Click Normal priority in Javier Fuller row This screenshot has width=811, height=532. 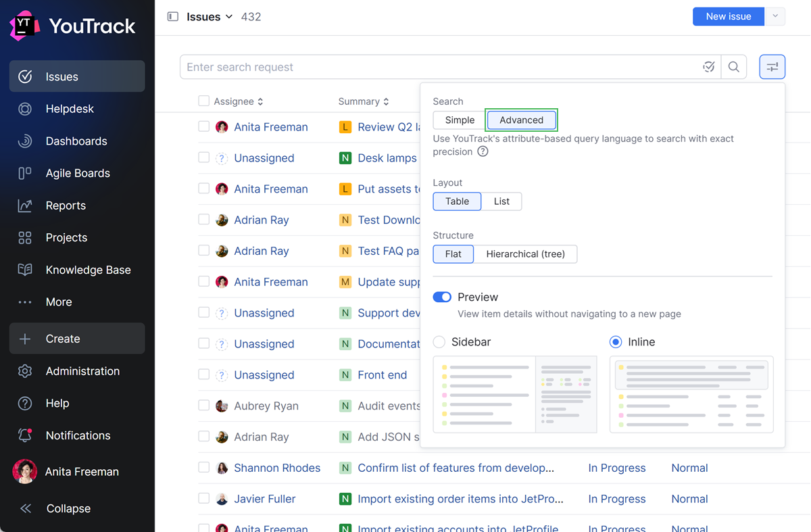(x=689, y=499)
